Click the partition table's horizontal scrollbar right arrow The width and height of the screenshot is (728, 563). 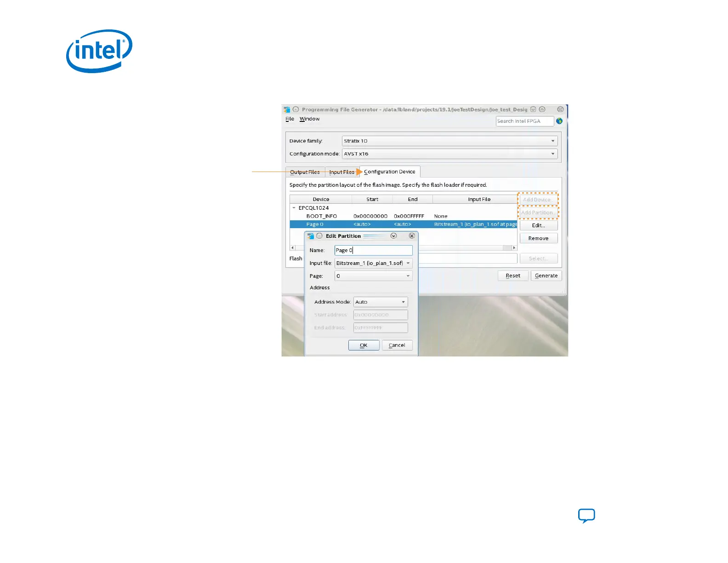[x=514, y=248]
